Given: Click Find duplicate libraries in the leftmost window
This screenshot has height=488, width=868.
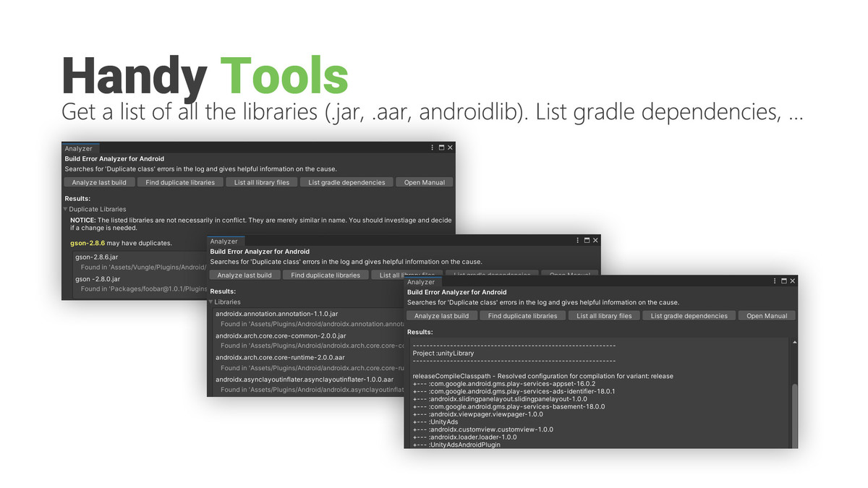Looking at the screenshot, I should pyautogui.click(x=180, y=182).
